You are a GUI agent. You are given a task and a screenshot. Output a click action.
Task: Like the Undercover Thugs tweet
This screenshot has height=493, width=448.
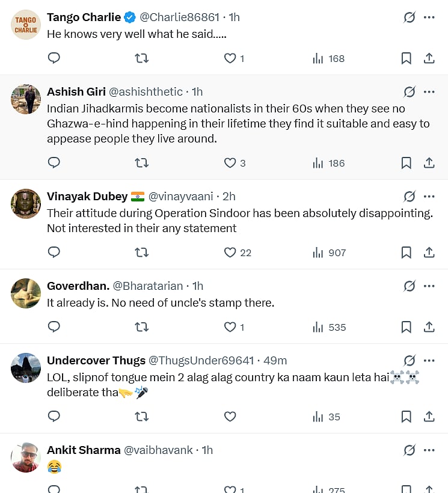tap(230, 417)
